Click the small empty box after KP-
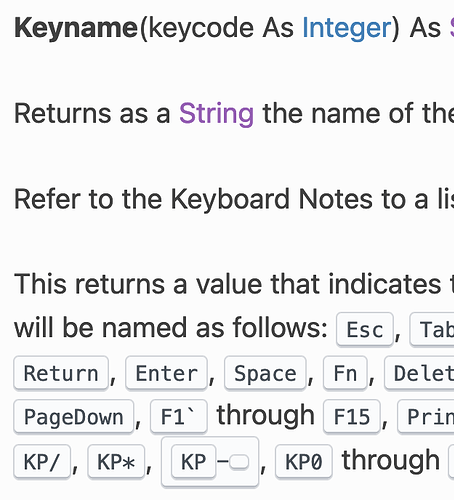Screen dimensions: 454x500 [239, 462]
